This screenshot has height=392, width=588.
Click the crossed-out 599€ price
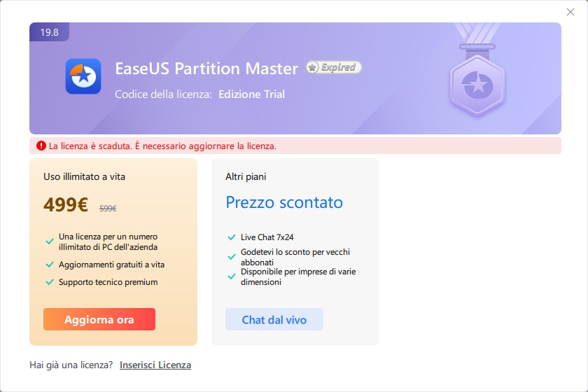click(x=108, y=208)
